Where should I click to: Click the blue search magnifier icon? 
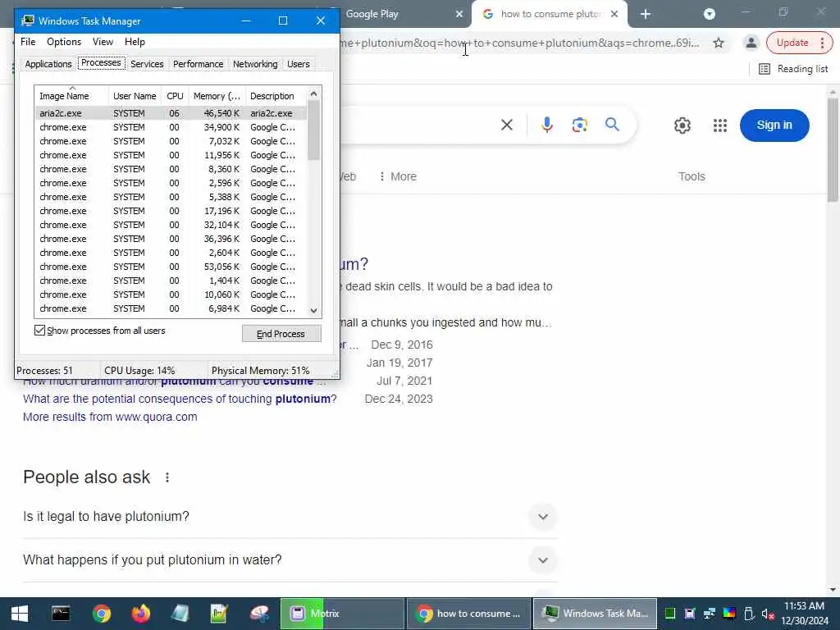(x=612, y=125)
